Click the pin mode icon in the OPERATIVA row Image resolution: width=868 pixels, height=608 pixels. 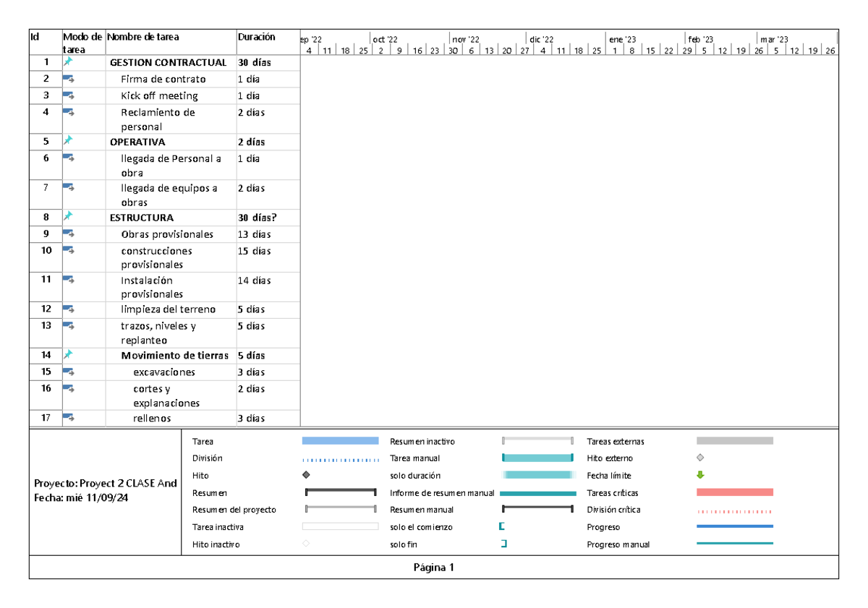tap(68, 141)
